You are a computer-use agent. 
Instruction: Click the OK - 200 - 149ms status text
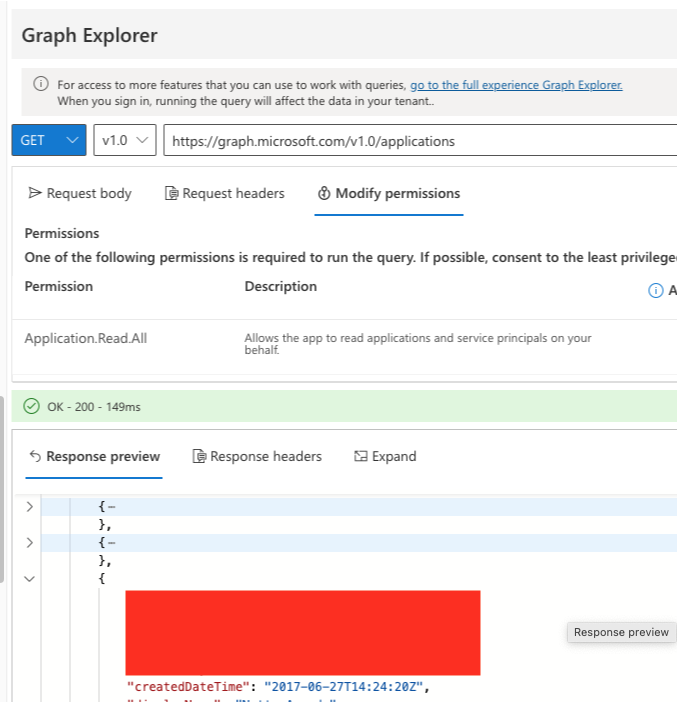coord(94,407)
